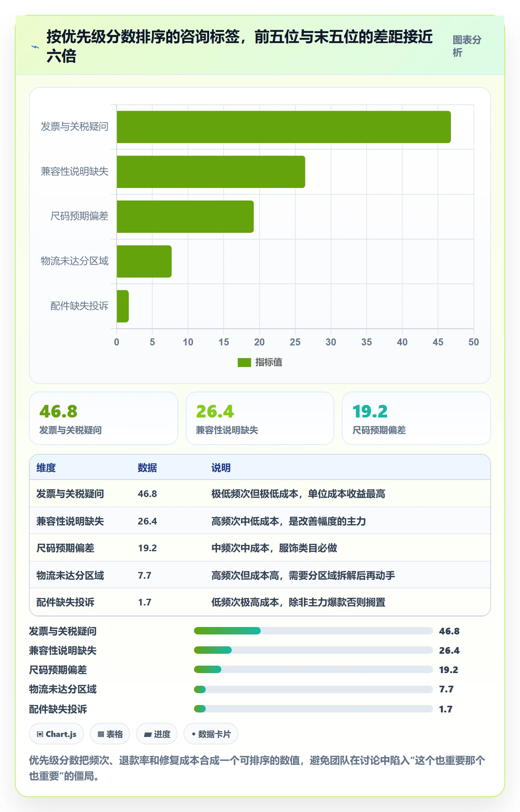Open the 46.8 发票与关税疑问 data card
Screen dimensions: 520x812
click(x=104, y=418)
